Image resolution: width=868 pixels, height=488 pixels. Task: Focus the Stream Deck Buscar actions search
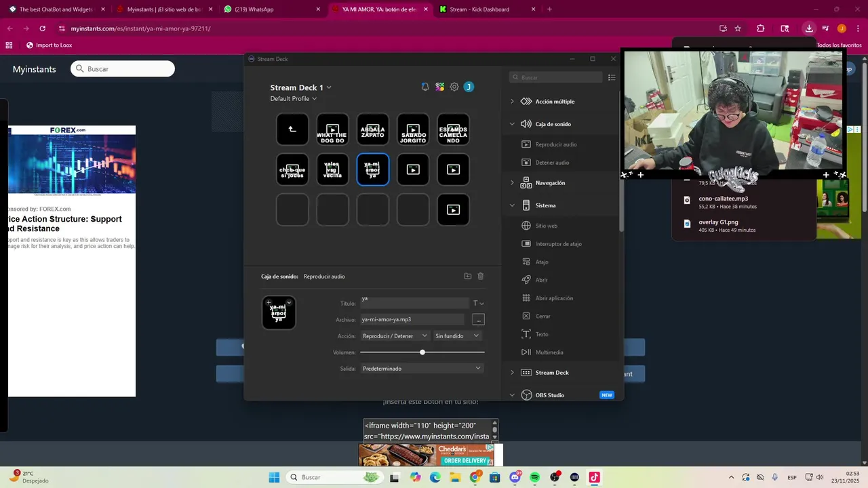tap(556, 77)
